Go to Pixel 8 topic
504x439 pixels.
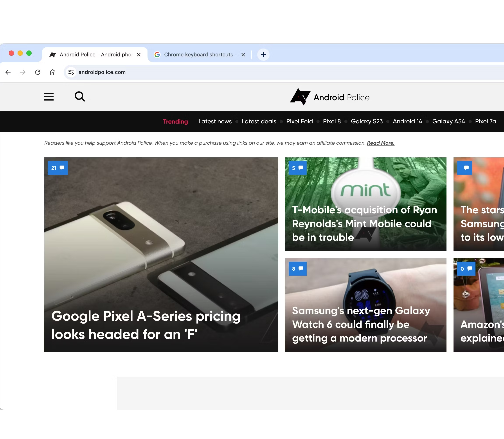[x=332, y=122]
